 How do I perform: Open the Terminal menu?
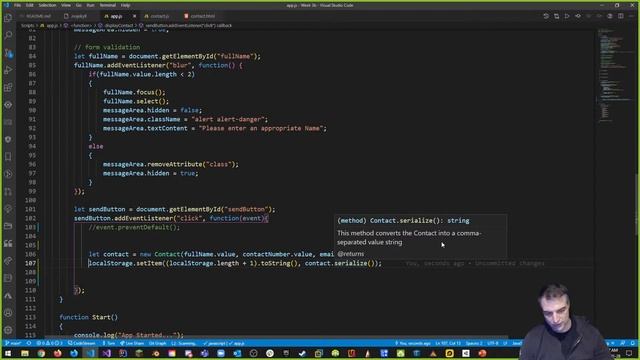[x=108, y=5]
